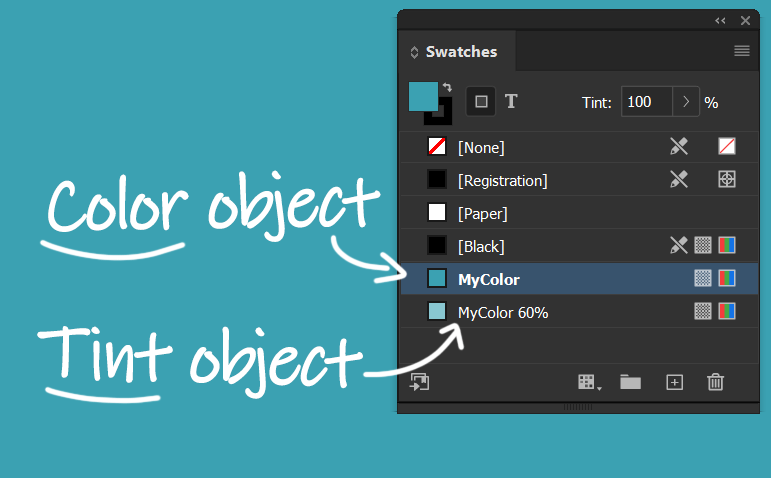Swap fill and stroke colors

[x=447, y=87]
